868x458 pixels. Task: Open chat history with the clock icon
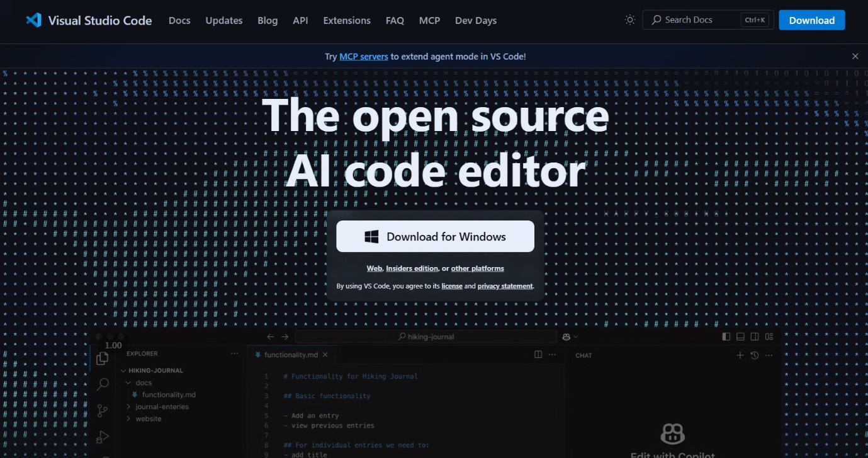[755, 355]
